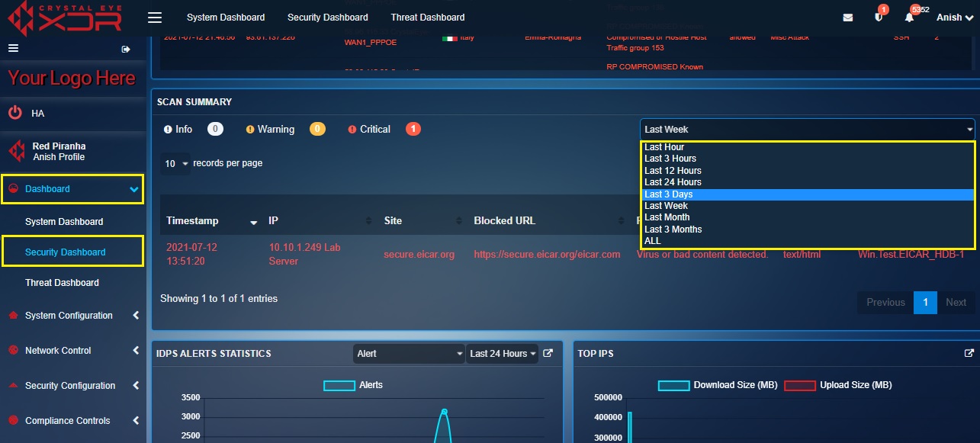The height and width of the screenshot is (443, 980).
Task: Open Threat Dashboard in the top navigation bar
Action: [x=428, y=18]
